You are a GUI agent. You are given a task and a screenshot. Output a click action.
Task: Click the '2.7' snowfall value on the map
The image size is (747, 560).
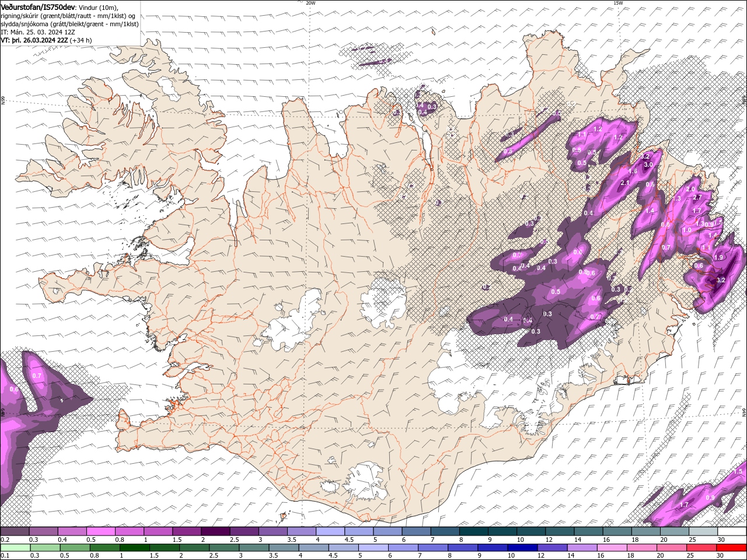tap(697, 198)
